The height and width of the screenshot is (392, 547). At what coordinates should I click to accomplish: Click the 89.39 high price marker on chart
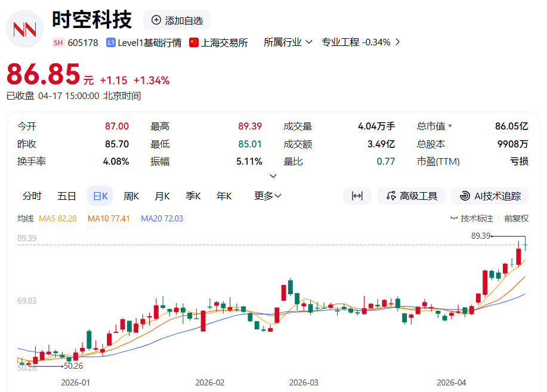(x=480, y=236)
